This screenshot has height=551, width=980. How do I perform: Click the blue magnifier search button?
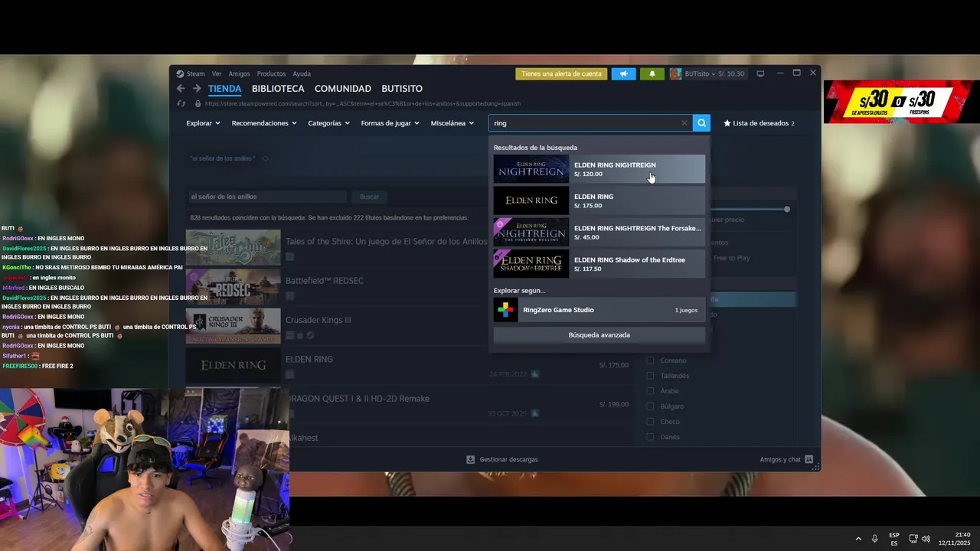click(701, 123)
